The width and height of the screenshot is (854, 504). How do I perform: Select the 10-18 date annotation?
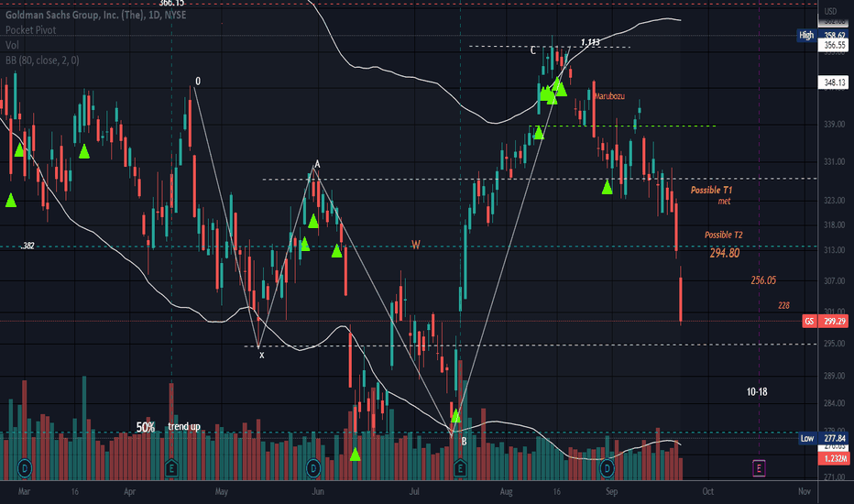(757, 392)
